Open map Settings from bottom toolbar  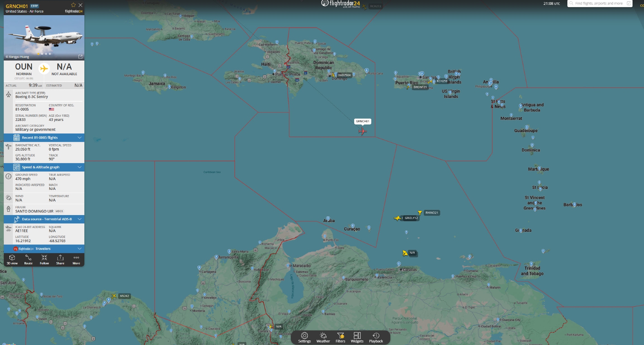(x=304, y=337)
